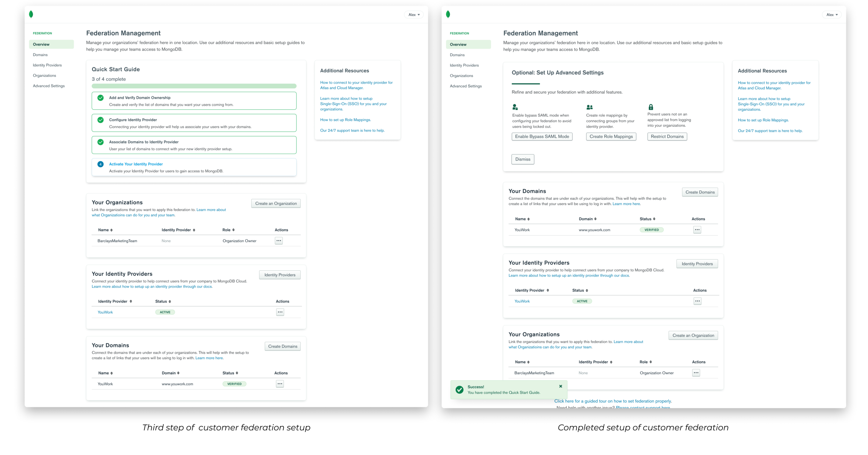Viewport: 868px width, 455px height.
Task: Open actions menu for www.youwork.com in right screen
Action: click(697, 230)
